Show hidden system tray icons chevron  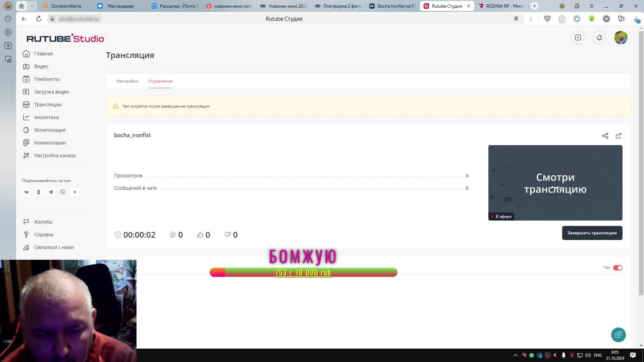515,355
